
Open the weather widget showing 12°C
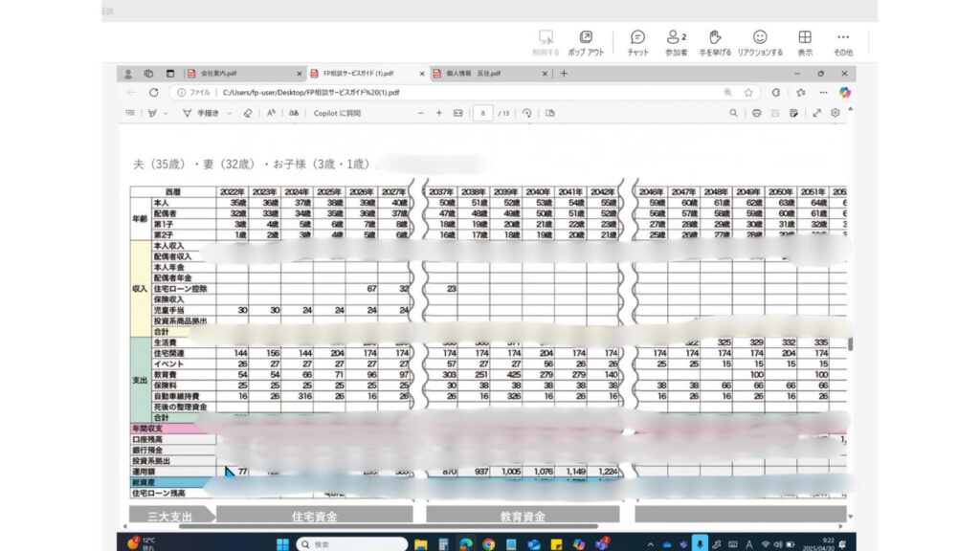pos(142,543)
